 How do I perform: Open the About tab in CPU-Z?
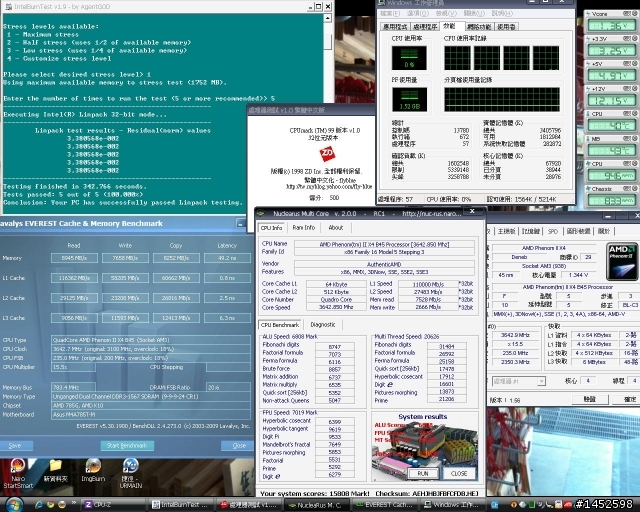(x=604, y=231)
